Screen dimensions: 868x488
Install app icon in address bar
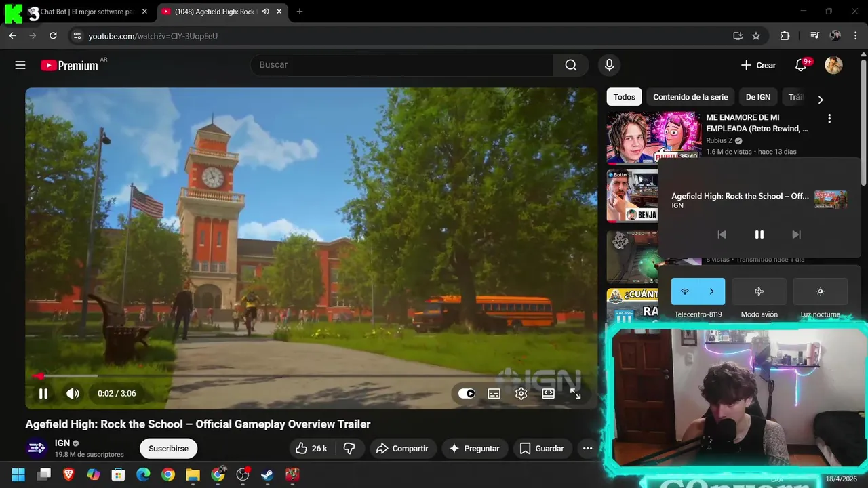(738, 36)
